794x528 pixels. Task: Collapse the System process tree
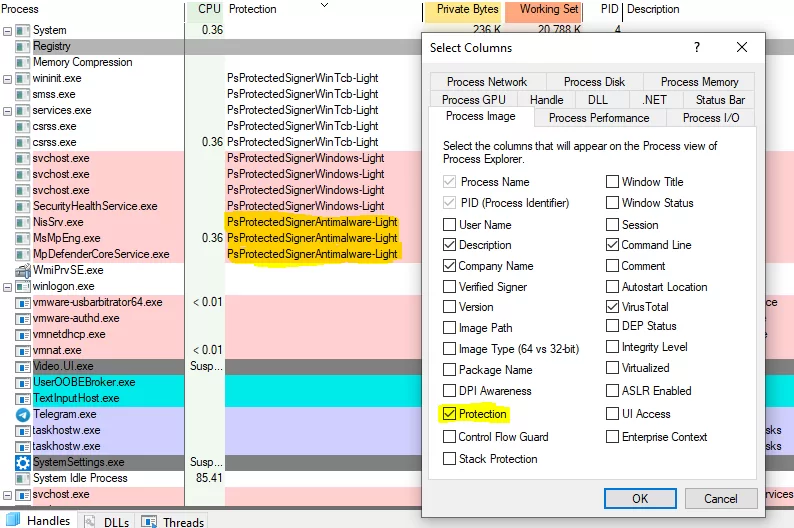coord(8,30)
